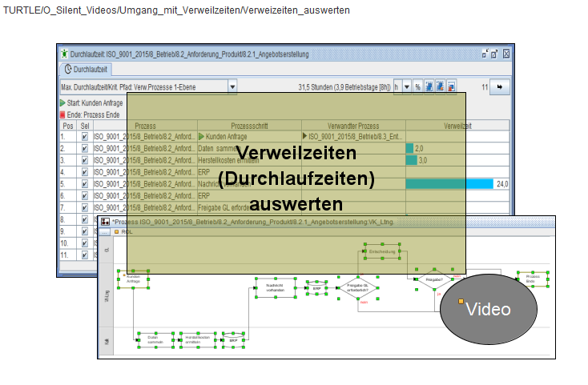This screenshot has width=588, height=385.
Task: Click the turtle icon in Durchlaufzeit title bar
Action: (65, 54)
